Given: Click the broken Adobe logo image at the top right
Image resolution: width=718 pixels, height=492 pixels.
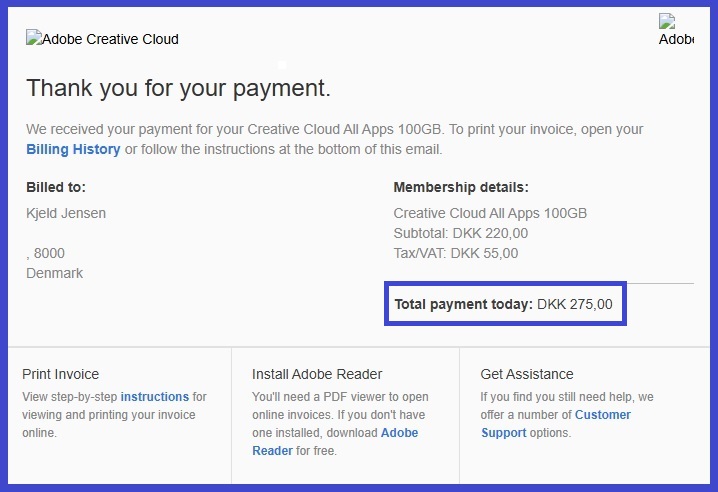Looking at the screenshot, I should pos(676,30).
